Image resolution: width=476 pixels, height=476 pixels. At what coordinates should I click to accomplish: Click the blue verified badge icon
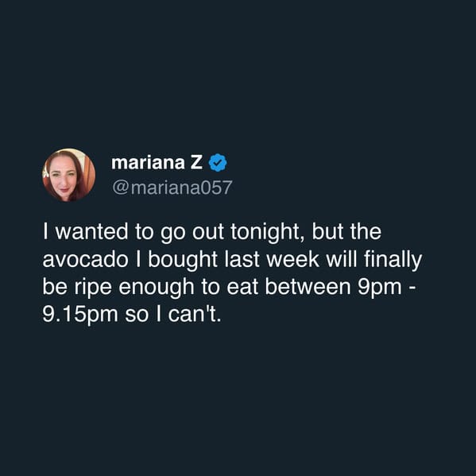pyautogui.click(x=218, y=163)
